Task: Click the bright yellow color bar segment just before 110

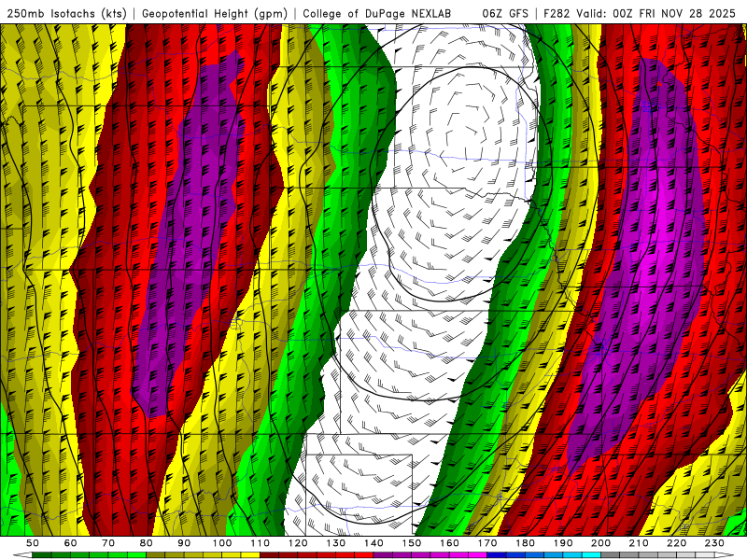Action: tap(250, 555)
